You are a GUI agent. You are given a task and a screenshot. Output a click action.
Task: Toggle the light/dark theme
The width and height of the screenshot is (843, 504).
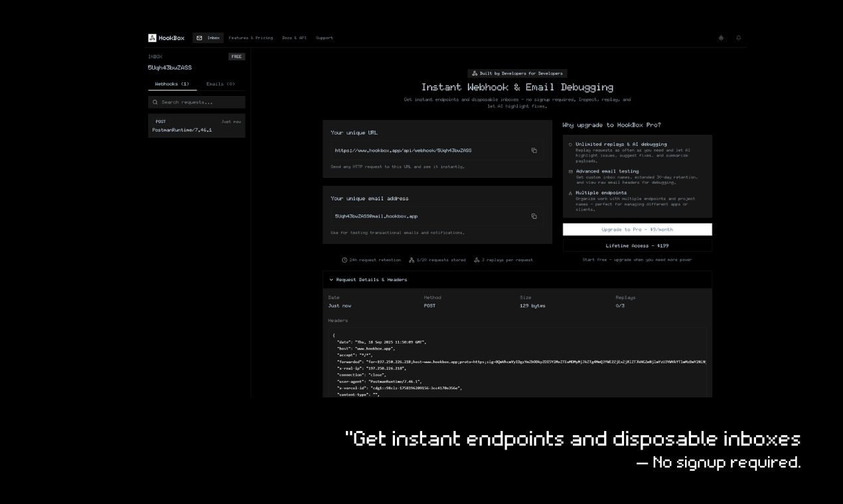click(721, 38)
